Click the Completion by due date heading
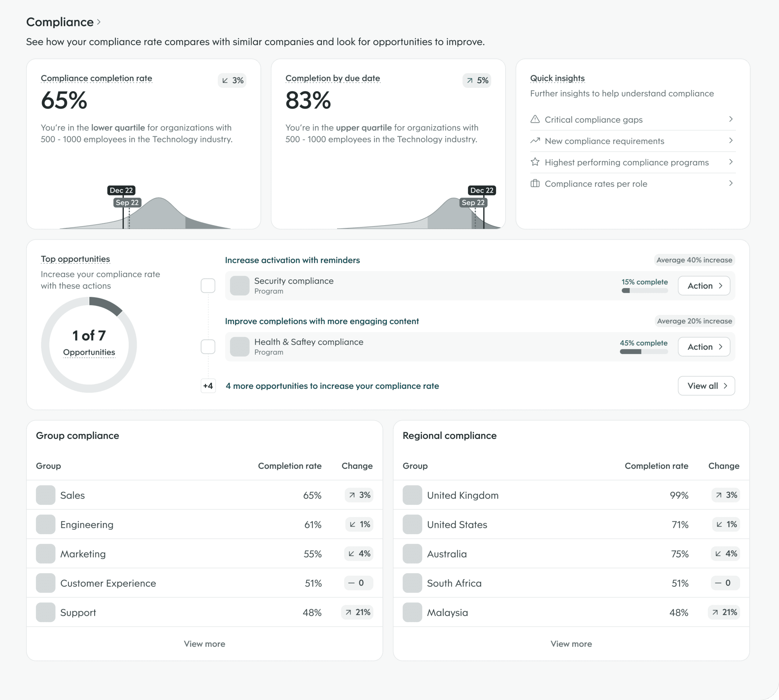The width and height of the screenshot is (779, 700). coord(333,78)
